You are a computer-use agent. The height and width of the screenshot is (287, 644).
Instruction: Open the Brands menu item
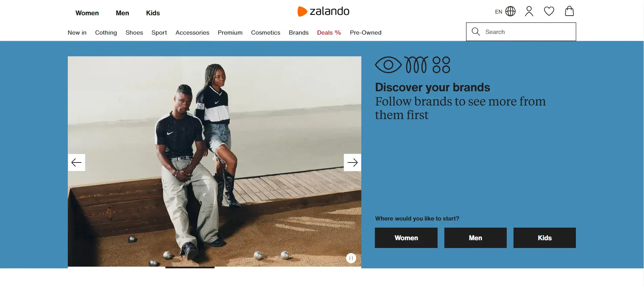pyautogui.click(x=299, y=33)
